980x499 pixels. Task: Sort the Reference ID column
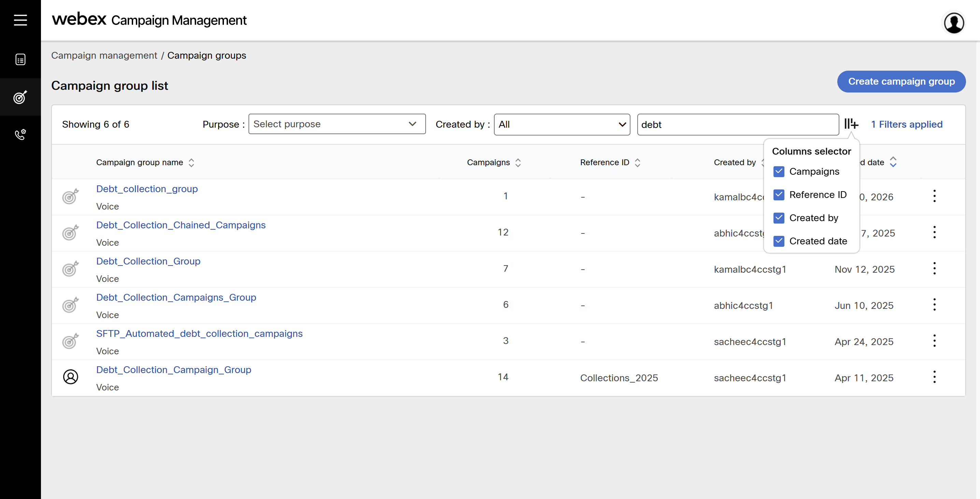(638, 162)
